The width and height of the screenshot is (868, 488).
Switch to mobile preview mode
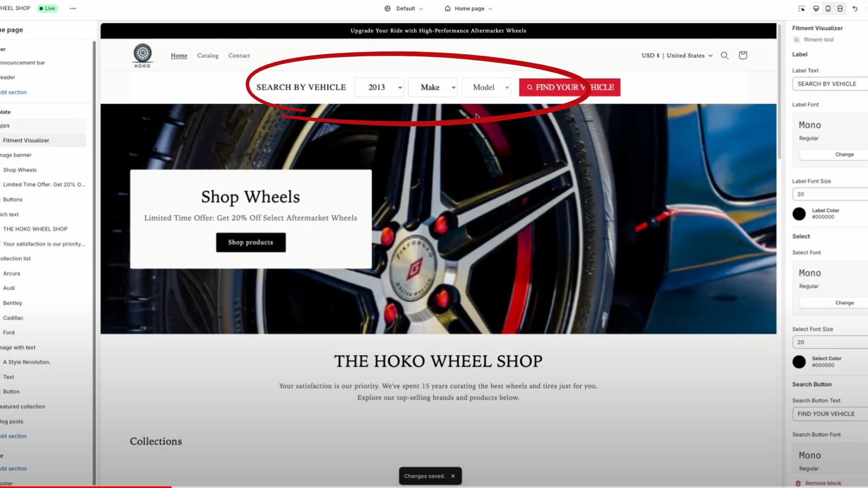(x=828, y=9)
